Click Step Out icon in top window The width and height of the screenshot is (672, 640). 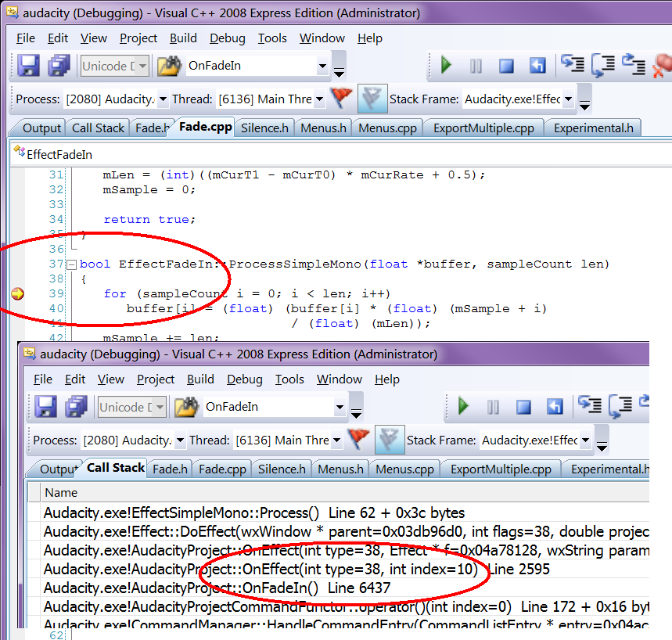pos(634,64)
